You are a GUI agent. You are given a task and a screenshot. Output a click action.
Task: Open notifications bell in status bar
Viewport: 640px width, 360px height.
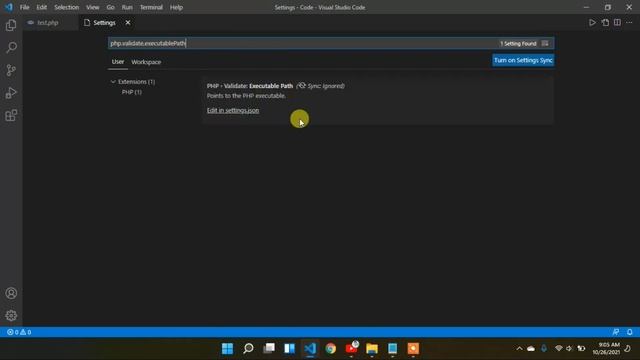(630, 332)
